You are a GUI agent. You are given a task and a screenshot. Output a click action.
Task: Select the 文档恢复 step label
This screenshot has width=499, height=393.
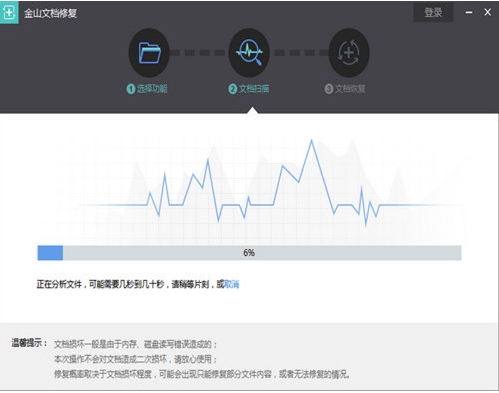(x=350, y=89)
